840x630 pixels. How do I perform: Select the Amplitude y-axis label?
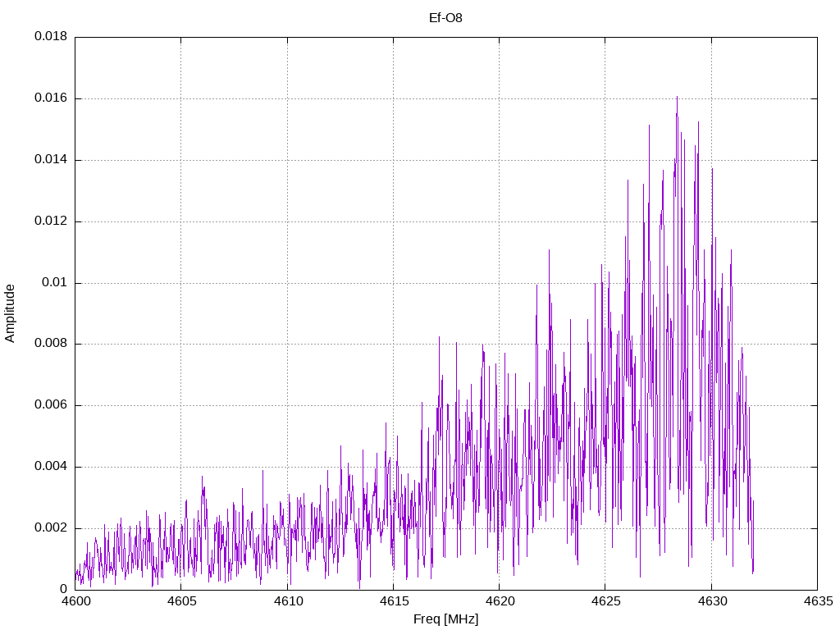point(10,313)
